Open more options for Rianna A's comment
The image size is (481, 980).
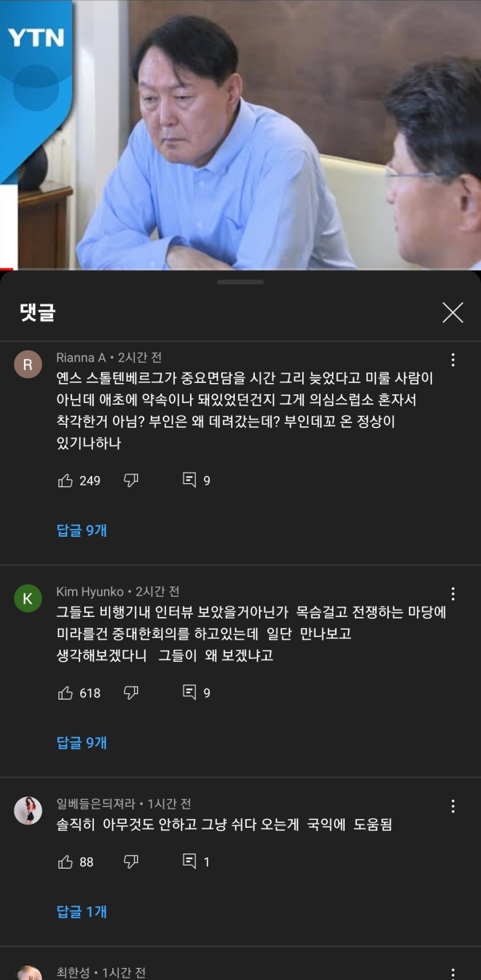(453, 360)
